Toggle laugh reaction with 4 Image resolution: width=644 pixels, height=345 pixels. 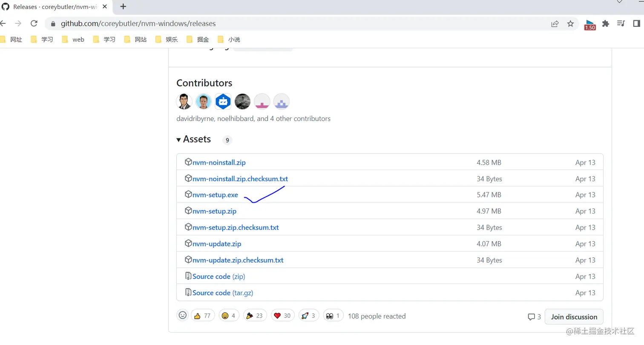(229, 316)
